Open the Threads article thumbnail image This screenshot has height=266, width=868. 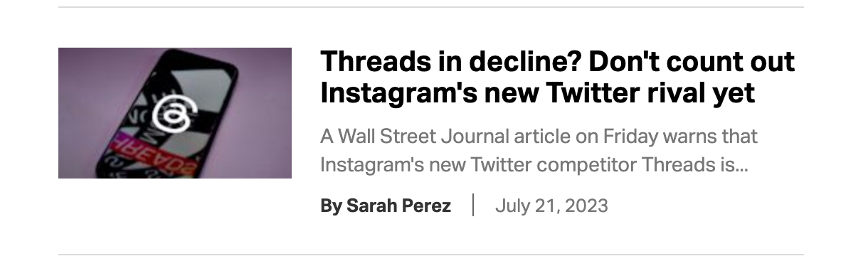175,113
